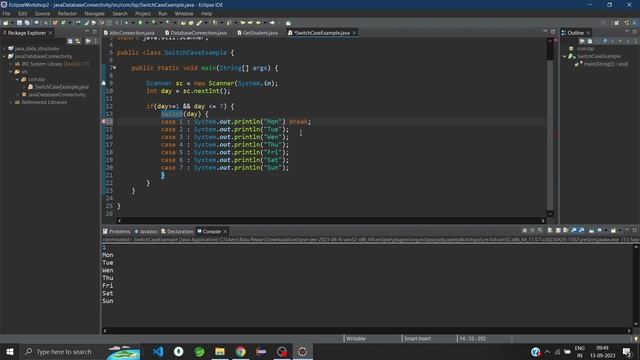This screenshot has width=640, height=360.
Task: Switch to the Java perspective icon
Action: pos(627,22)
